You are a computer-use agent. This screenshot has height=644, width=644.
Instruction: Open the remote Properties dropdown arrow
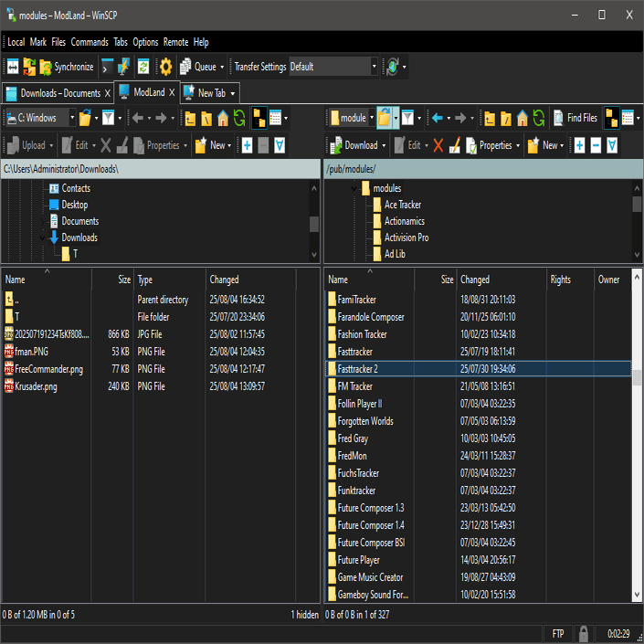[x=518, y=146]
